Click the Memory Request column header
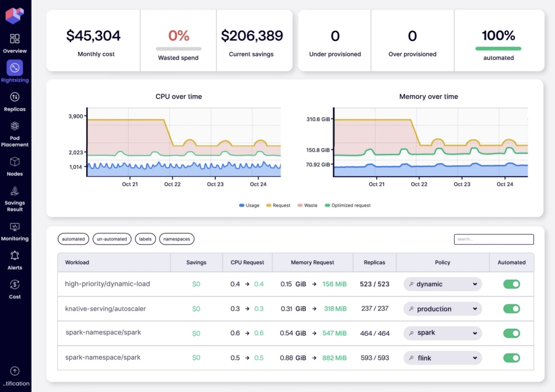 pos(313,262)
